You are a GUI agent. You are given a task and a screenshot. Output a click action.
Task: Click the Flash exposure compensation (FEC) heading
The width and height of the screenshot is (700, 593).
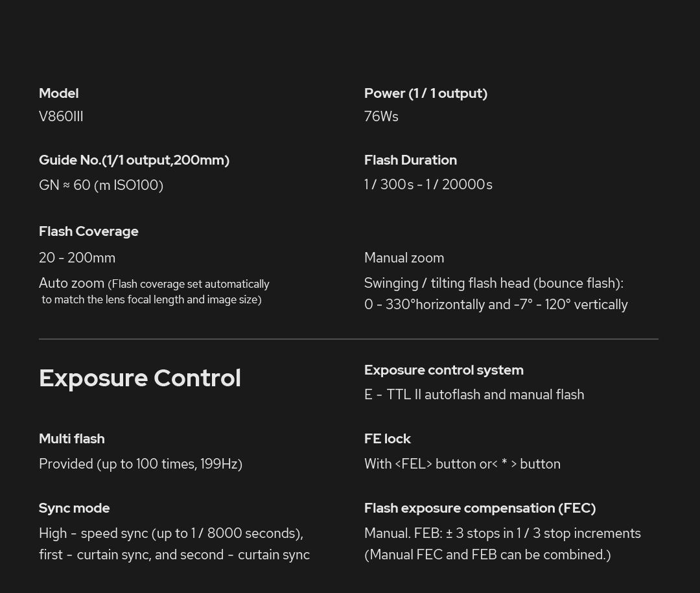pyautogui.click(x=480, y=508)
